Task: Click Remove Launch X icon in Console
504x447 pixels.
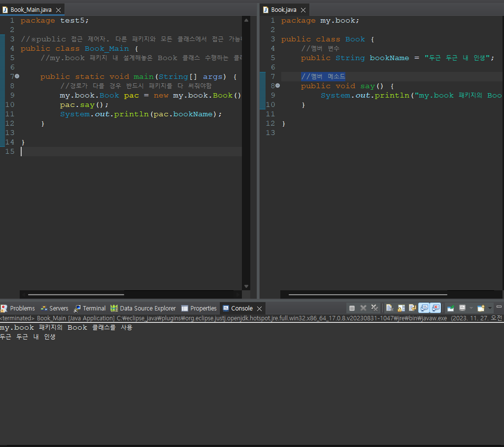Action: tap(363, 308)
